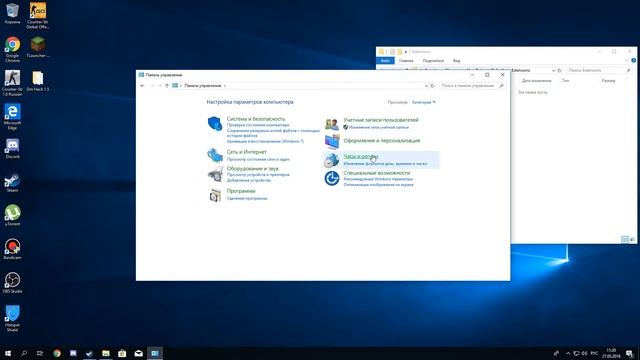The height and width of the screenshot is (360, 640).
Task: Switch to the Поделиться ribbon tab
Action: 433,60
